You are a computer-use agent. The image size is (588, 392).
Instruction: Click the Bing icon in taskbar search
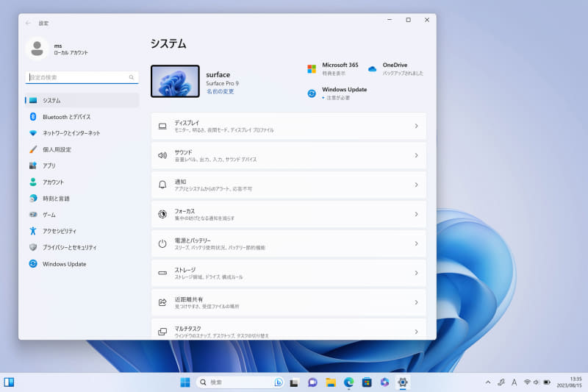[279, 382]
